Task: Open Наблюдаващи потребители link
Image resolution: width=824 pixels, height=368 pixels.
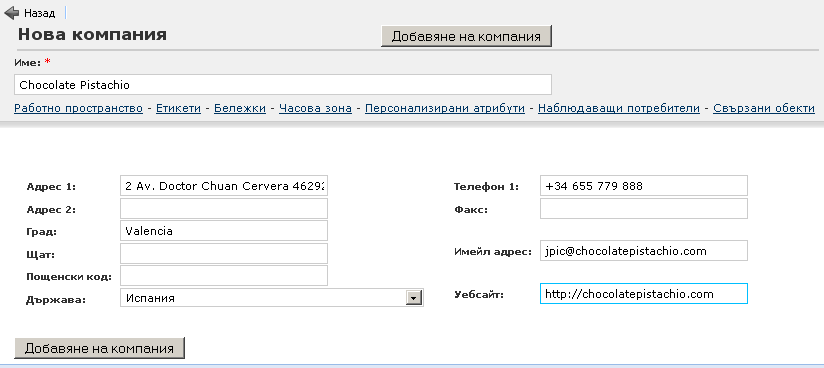Action: tap(619, 108)
